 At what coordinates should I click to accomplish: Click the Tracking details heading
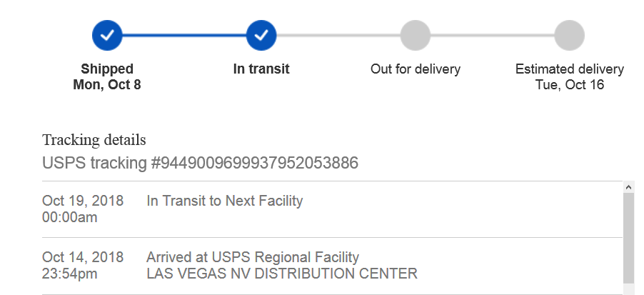point(94,140)
